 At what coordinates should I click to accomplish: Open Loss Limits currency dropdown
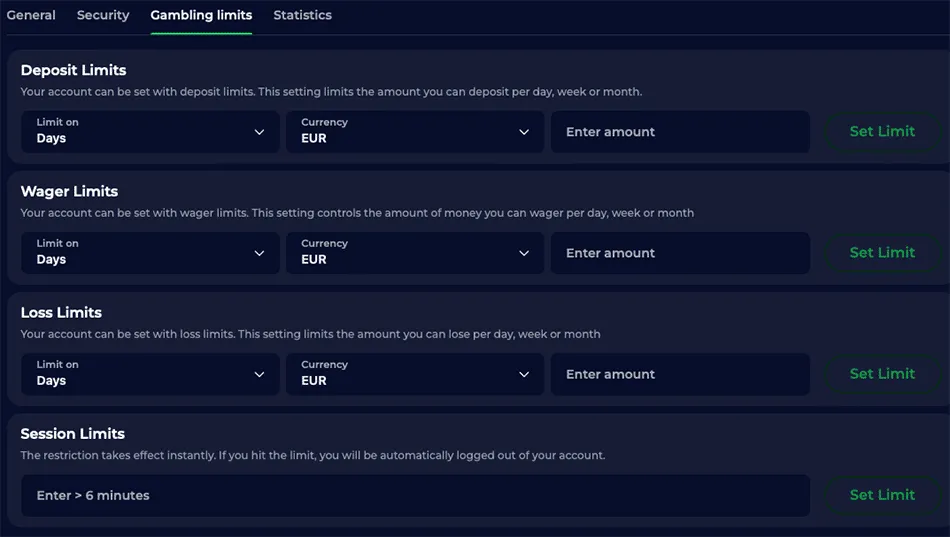point(415,374)
